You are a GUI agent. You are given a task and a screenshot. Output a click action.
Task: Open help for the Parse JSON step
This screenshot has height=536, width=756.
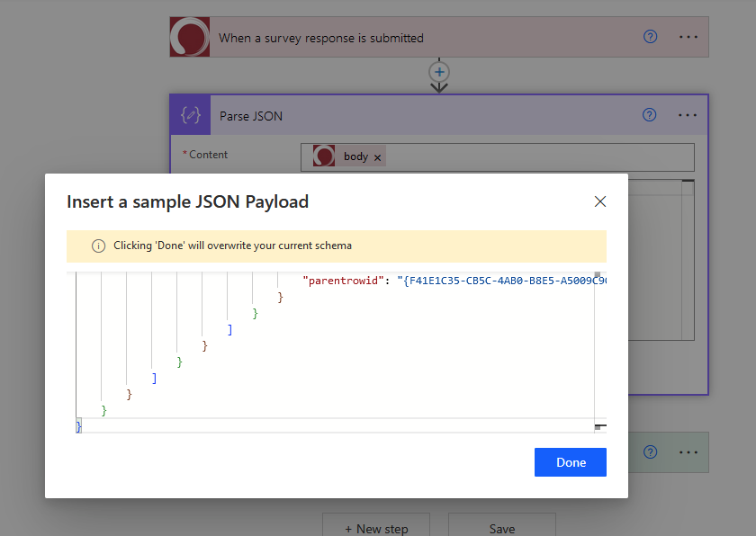(x=650, y=115)
